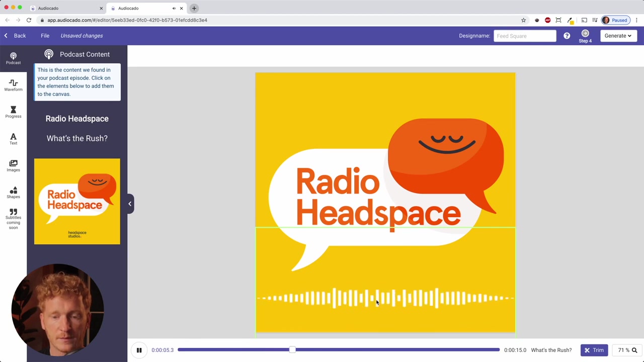Add podcast cover thumbnail to canvas
644x362 pixels.
coord(77,201)
